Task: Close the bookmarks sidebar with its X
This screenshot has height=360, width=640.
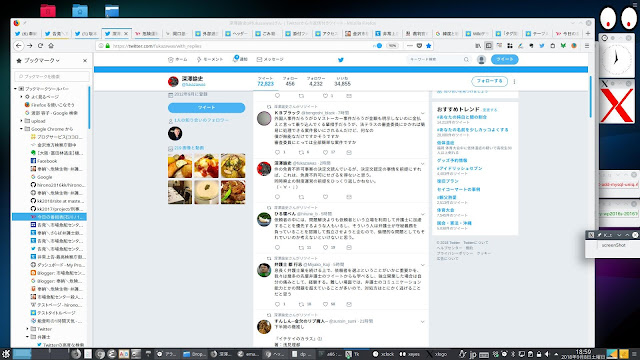Action: coord(85,60)
